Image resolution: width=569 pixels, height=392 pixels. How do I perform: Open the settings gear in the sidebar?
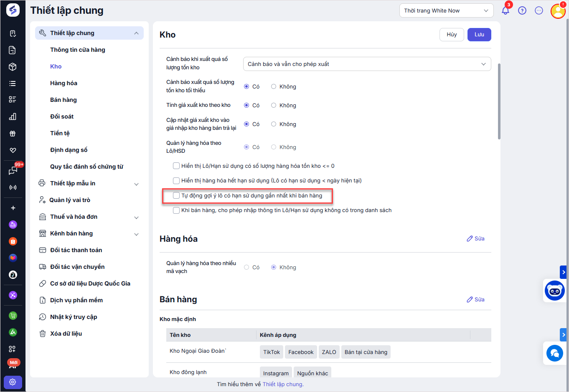click(13, 382)
